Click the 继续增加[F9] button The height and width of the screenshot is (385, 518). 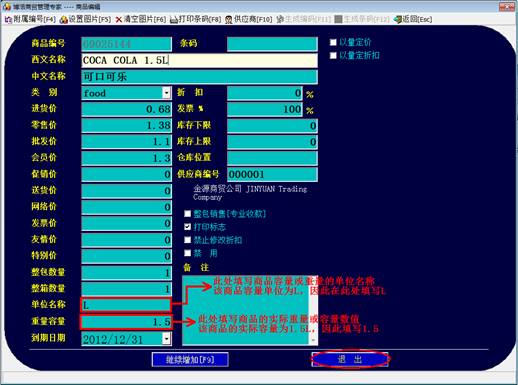(x=190, y=360)
